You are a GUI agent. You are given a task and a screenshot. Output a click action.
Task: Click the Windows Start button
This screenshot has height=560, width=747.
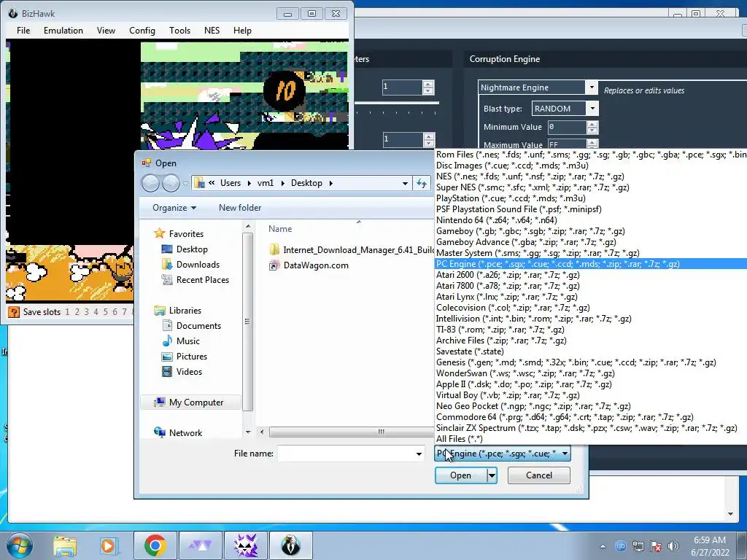pos(19,545)
